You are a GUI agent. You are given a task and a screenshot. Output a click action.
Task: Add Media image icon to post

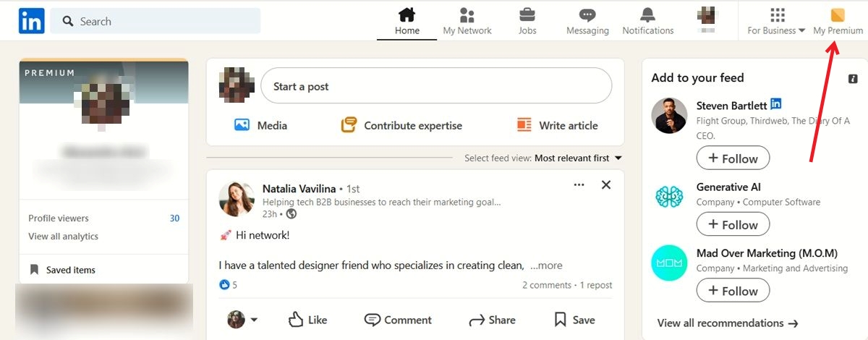point(242,125)
